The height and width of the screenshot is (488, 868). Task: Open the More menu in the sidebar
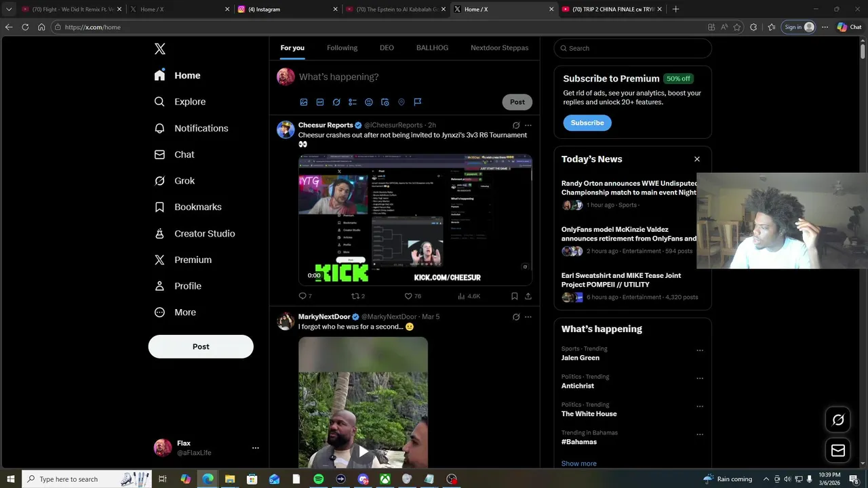pos(175,312)
